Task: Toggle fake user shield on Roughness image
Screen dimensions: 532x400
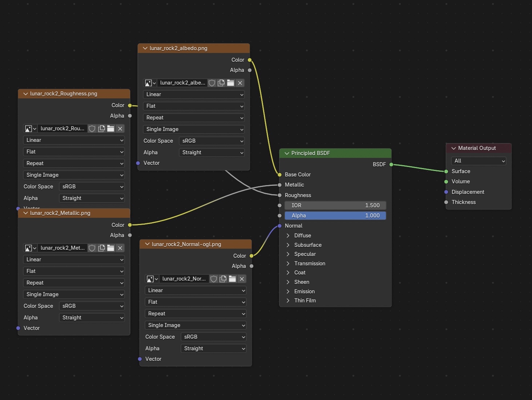Action: (92, 129)
